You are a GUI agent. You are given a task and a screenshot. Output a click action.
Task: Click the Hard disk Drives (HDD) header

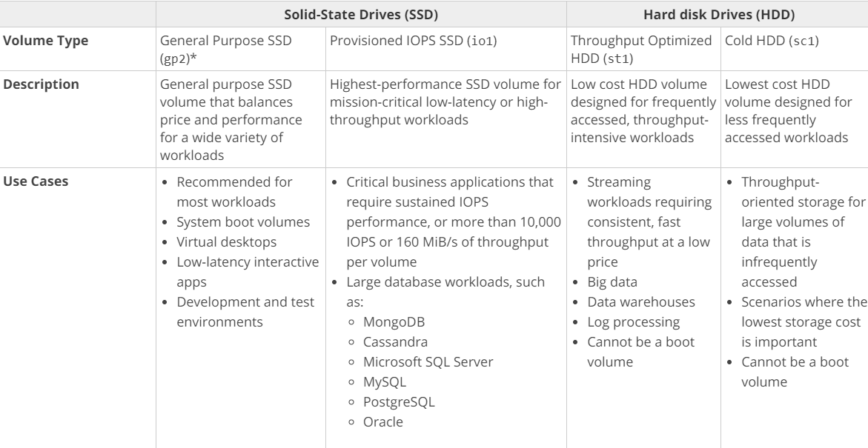tap(718, 15)
